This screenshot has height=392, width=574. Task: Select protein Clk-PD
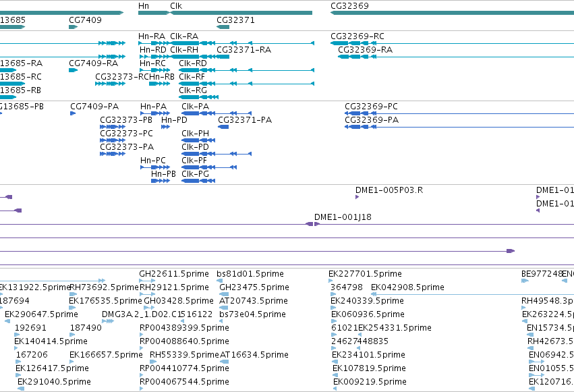tap(195, 147)
